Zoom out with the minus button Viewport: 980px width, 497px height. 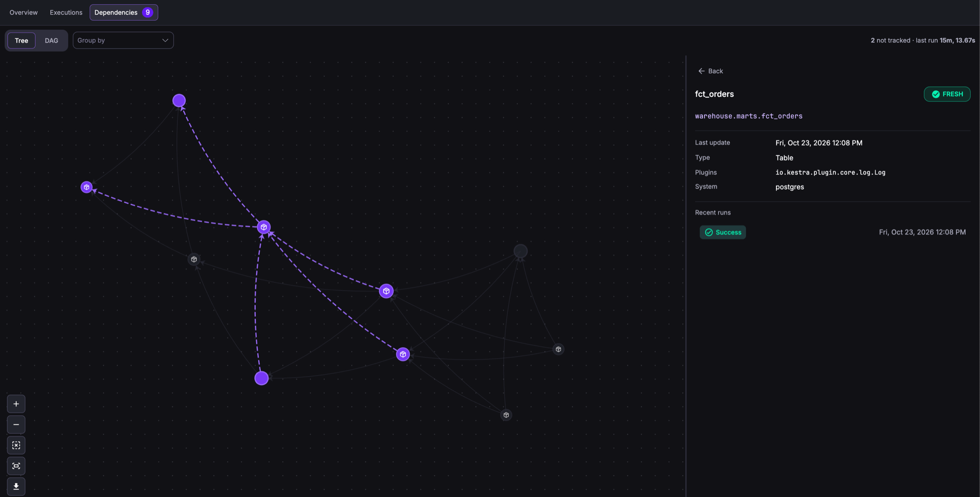click(16, 425)
